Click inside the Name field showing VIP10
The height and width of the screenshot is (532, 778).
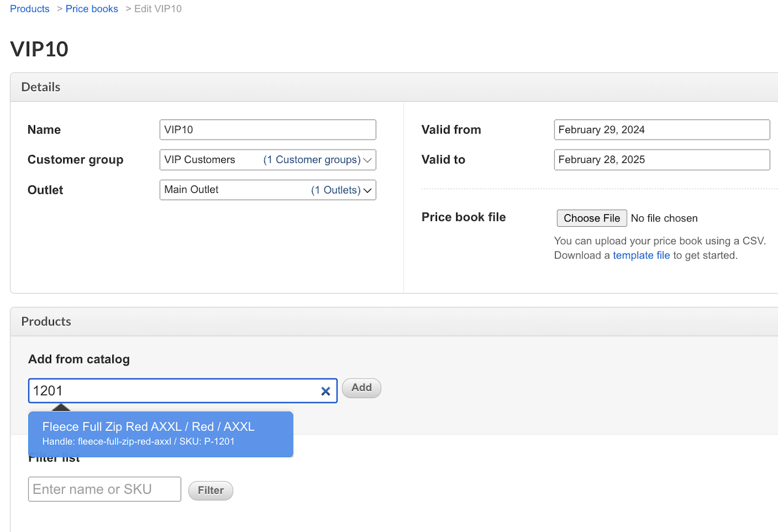pos(268,130)
